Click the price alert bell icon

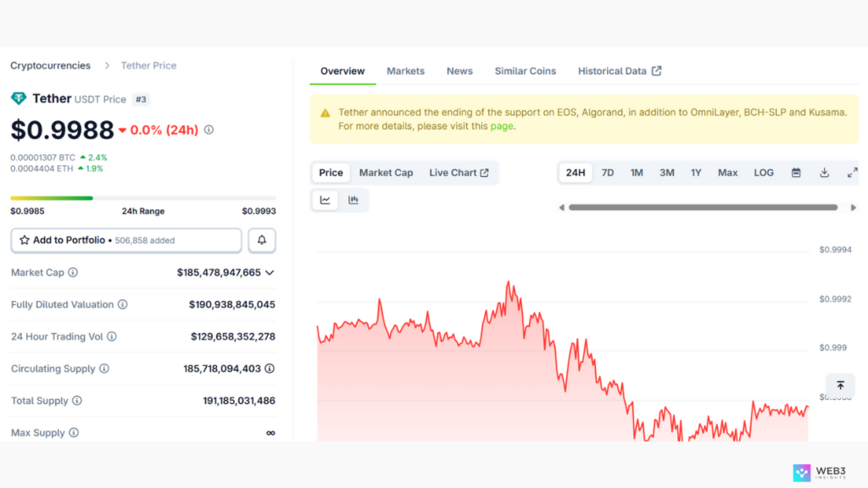[261, 241]
